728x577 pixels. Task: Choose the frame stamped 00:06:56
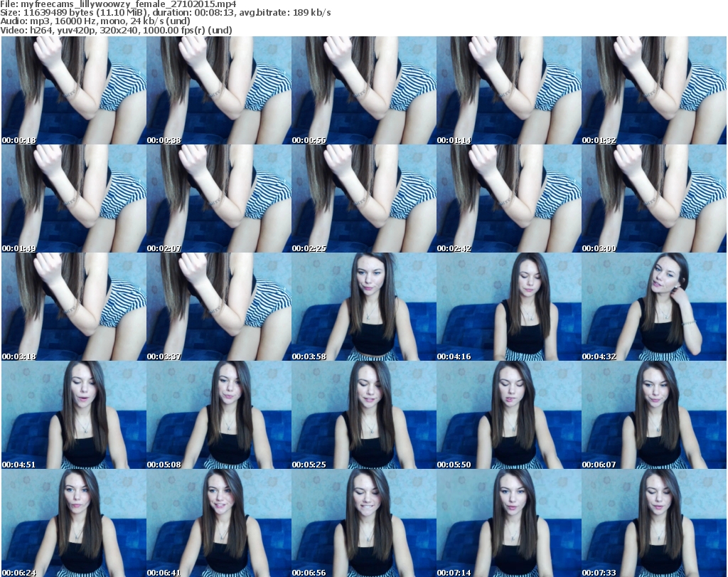(363, 523)
